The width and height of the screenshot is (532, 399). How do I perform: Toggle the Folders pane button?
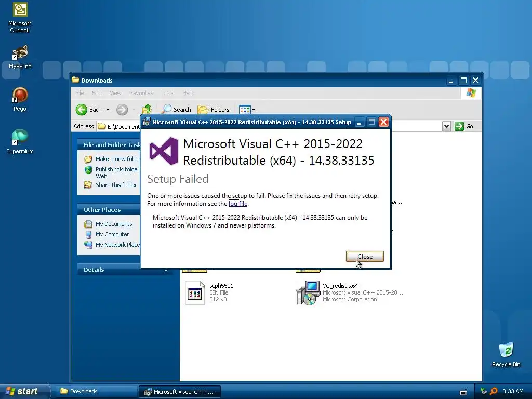click(214, 109)
